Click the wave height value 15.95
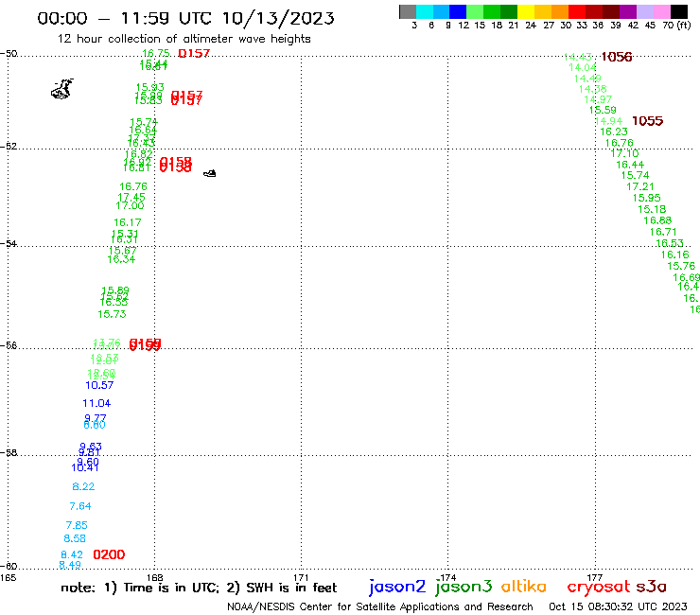 tap(646, 198)
